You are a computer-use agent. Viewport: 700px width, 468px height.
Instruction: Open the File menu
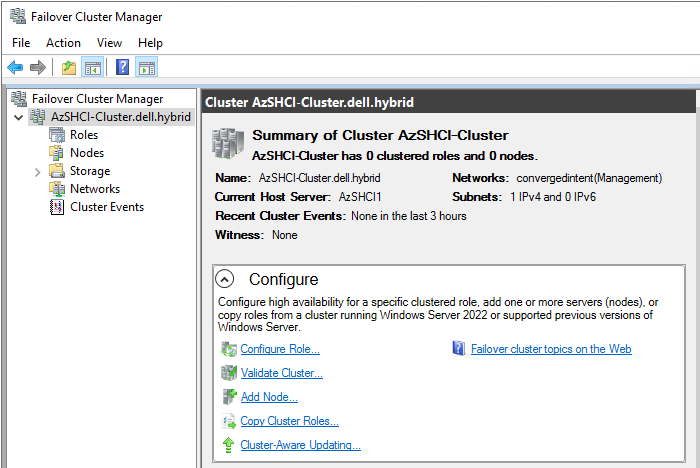tap(21, 43)
